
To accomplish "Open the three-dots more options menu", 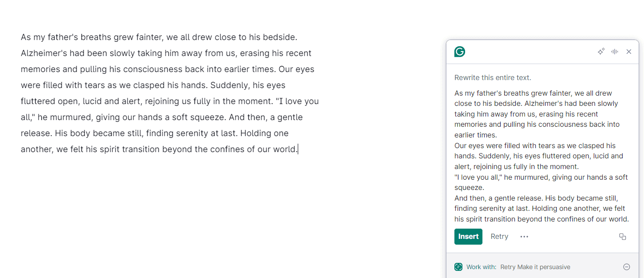I will tap(524, 237).
